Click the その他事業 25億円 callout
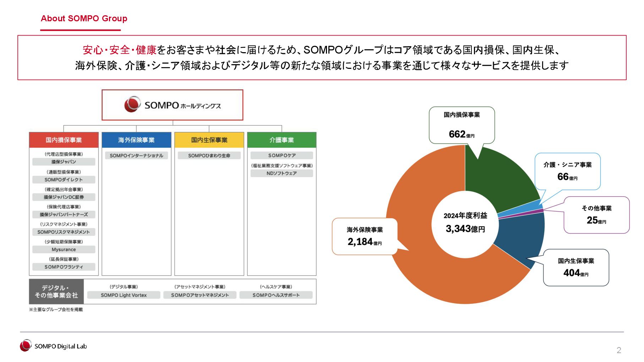The width and height of the screenshot is (644, 362). point(596,215)
